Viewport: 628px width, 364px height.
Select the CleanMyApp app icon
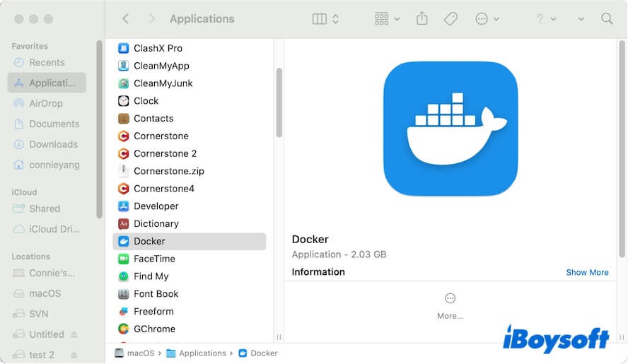(123, 66)
